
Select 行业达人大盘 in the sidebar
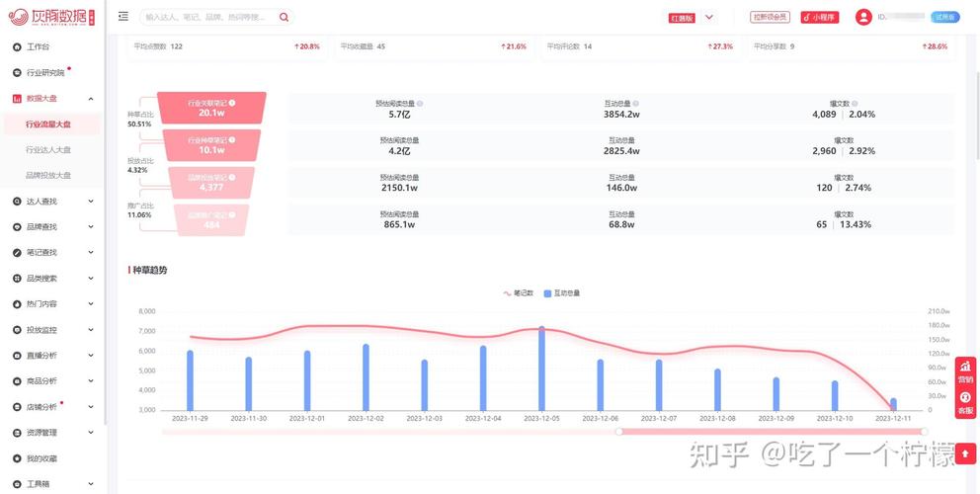pos(48,150)
